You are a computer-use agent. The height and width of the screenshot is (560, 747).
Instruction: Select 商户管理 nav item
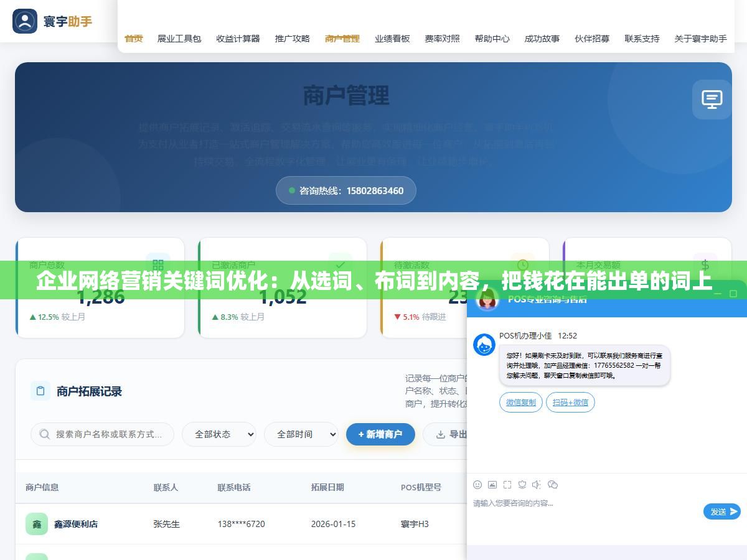(342, 39)
